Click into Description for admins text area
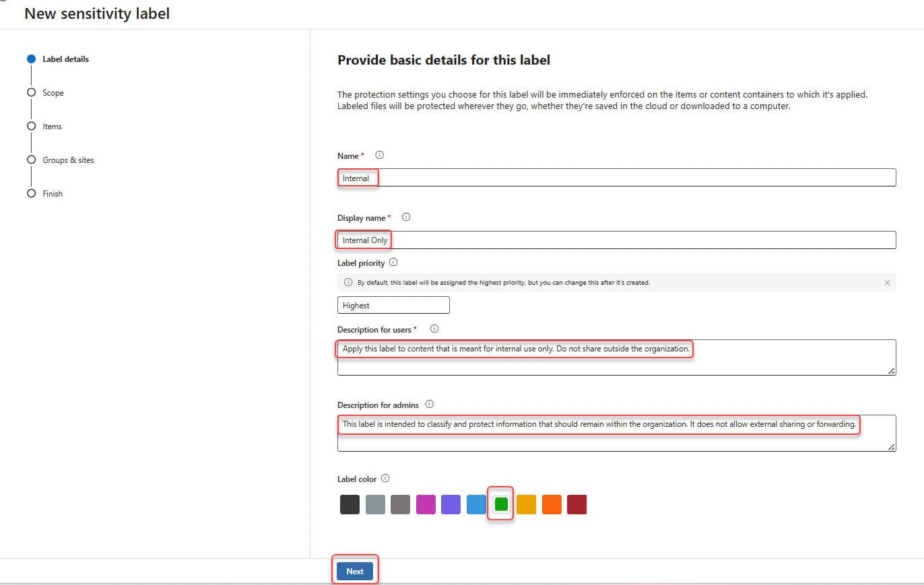 click(x=616, y=433)
